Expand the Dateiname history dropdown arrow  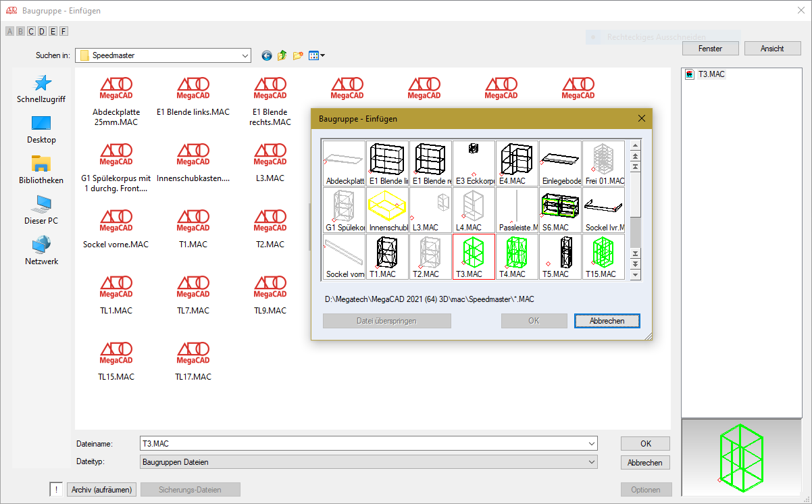[592, 444]
